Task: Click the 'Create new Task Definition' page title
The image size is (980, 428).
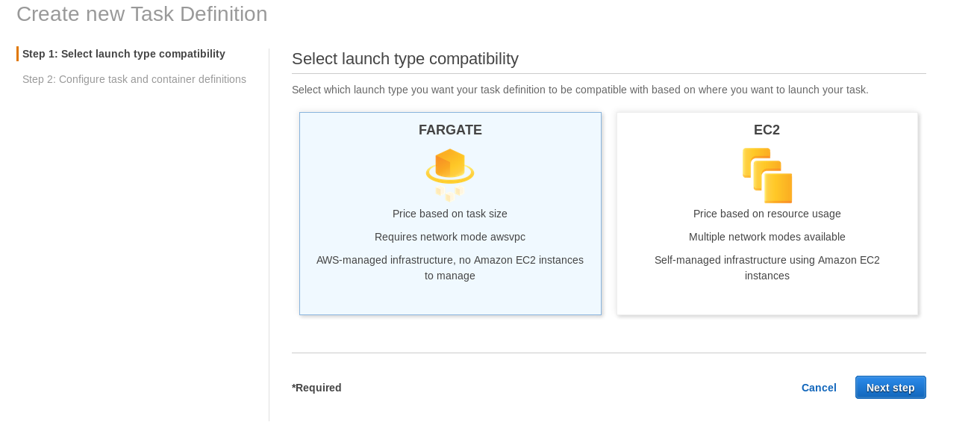Action: point(142,14)
